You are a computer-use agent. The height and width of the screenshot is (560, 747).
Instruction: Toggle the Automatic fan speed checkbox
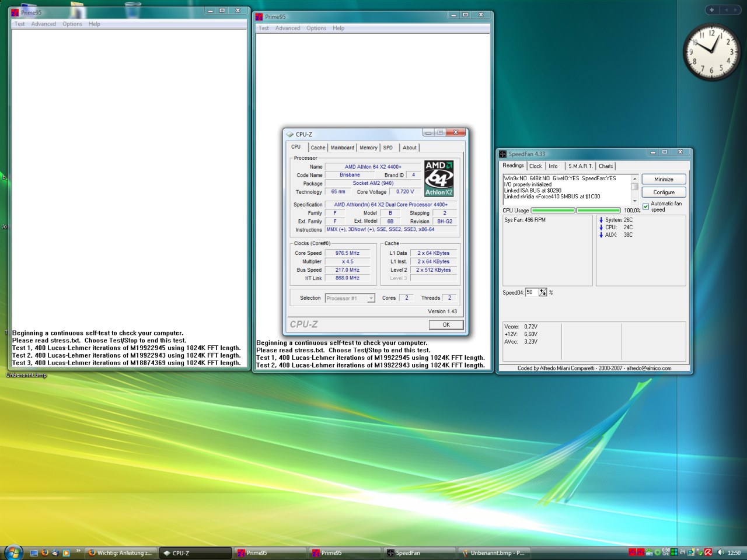645,206
